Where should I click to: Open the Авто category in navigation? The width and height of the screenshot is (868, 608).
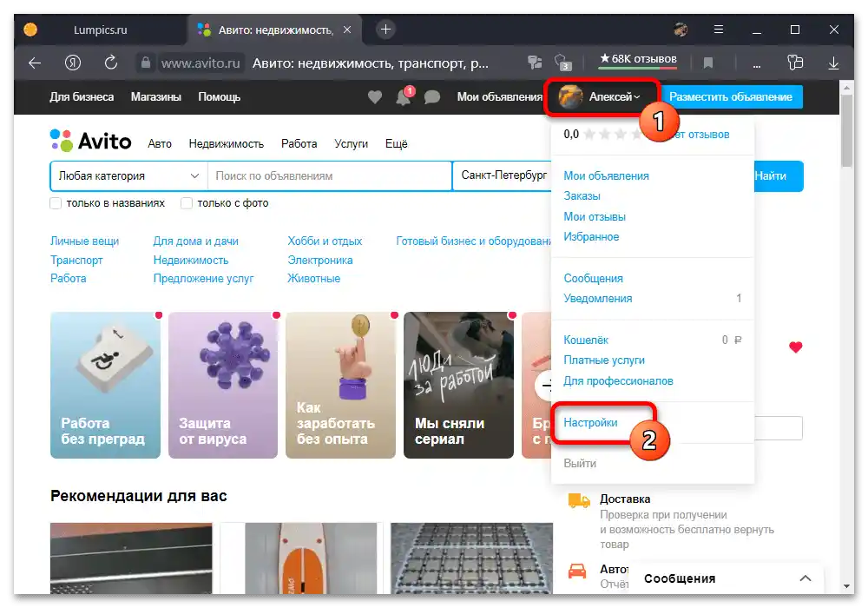pyautogui.click(x=160, y=144)
